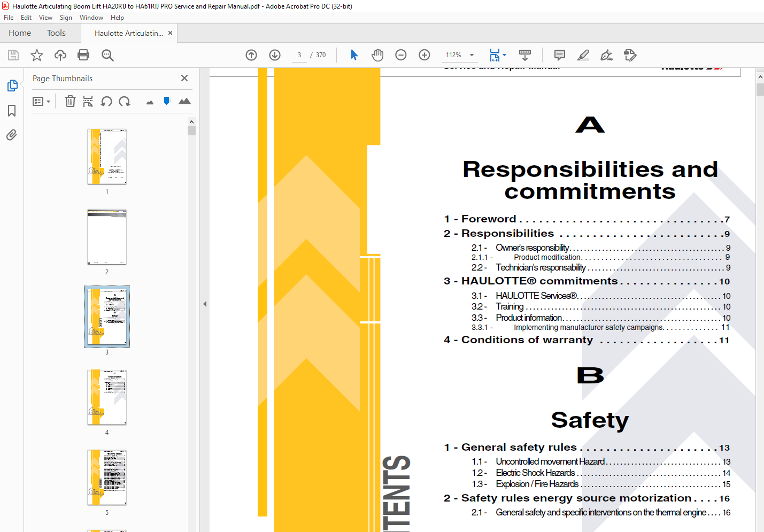Rotate page clockwise
764x532 pixels.
pos(125,101)
